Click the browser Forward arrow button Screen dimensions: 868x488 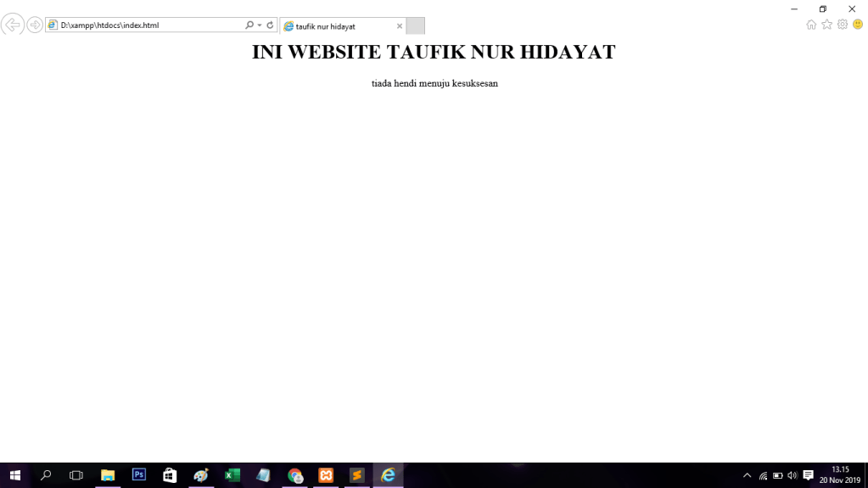[35, 25]
